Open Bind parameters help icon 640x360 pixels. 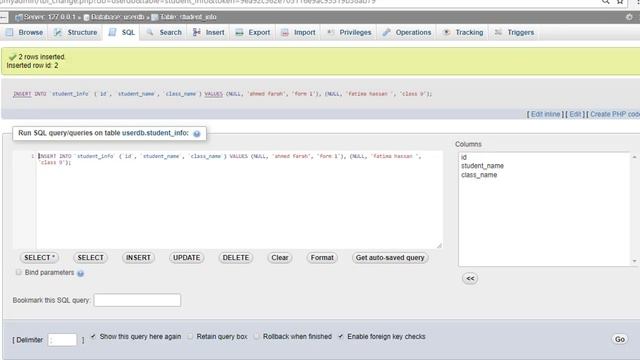pos(80,273)
